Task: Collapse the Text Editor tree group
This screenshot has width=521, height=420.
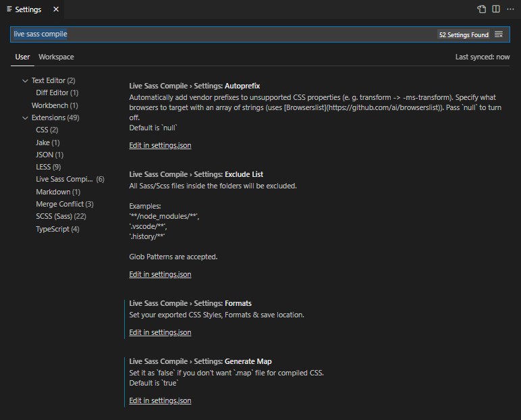Action: pos(25,81)
